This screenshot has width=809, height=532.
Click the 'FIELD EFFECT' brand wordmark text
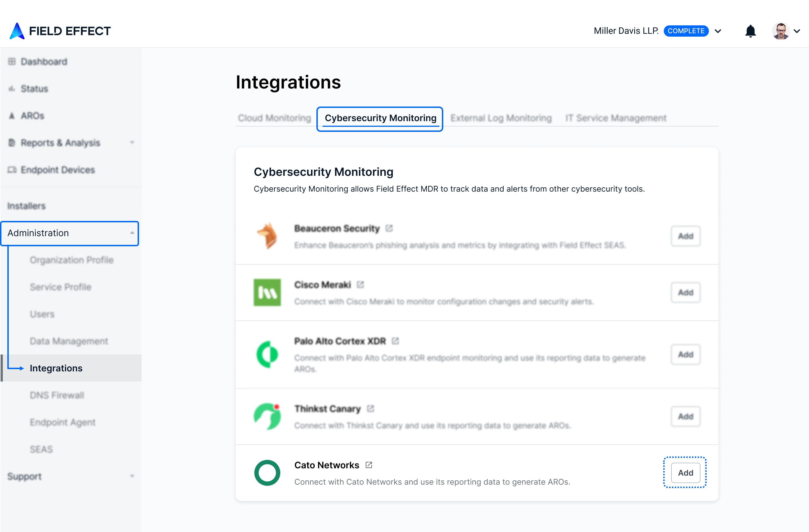[x=70, y=31]
